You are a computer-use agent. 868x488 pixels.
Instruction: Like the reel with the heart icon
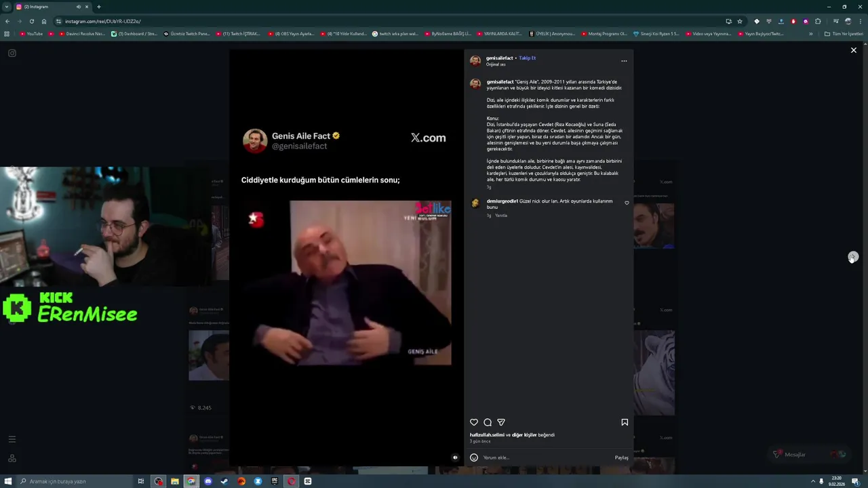click(474, 422)
